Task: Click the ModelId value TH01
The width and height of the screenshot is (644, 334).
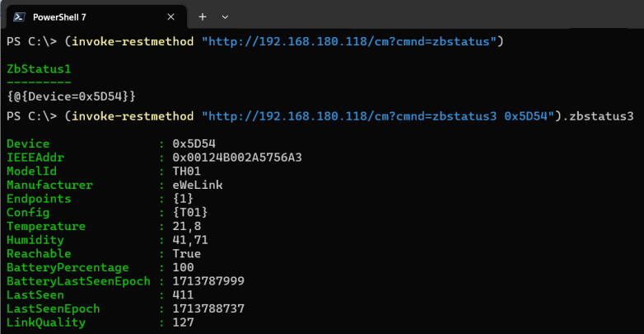Action: 186,171
